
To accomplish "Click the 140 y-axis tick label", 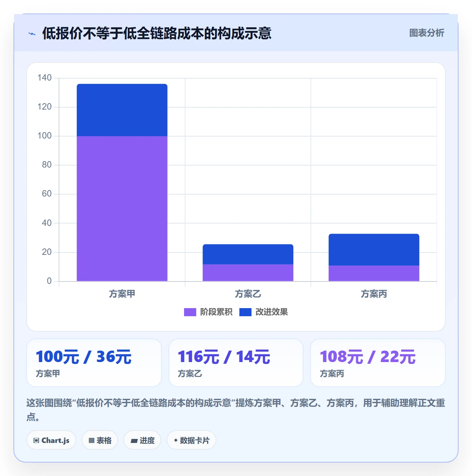I will (45, 78).
